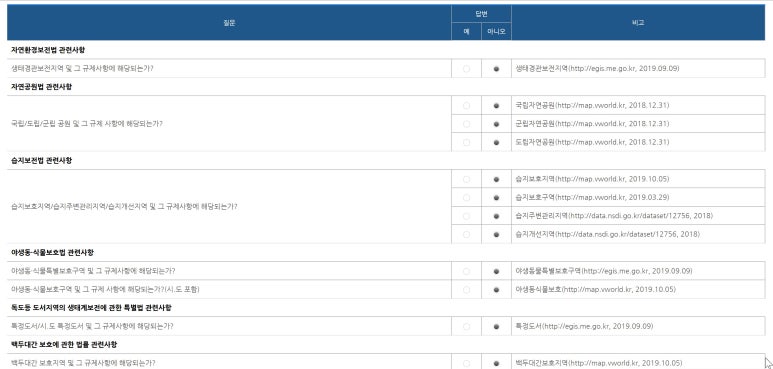The image size is (773, 369).
Task: Click the 예 sub-header
Action: (466, 32)
